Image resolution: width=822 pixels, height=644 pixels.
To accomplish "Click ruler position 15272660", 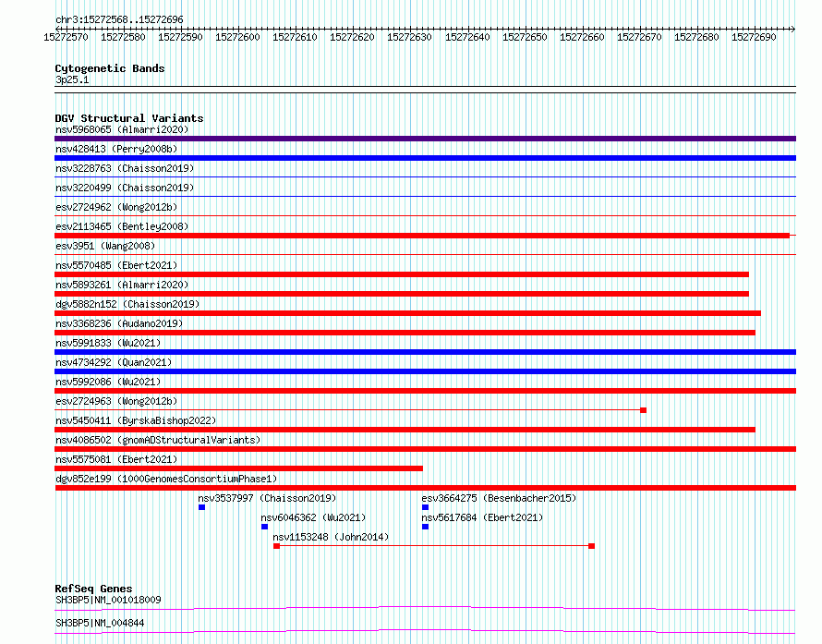I will pos(582,37).
